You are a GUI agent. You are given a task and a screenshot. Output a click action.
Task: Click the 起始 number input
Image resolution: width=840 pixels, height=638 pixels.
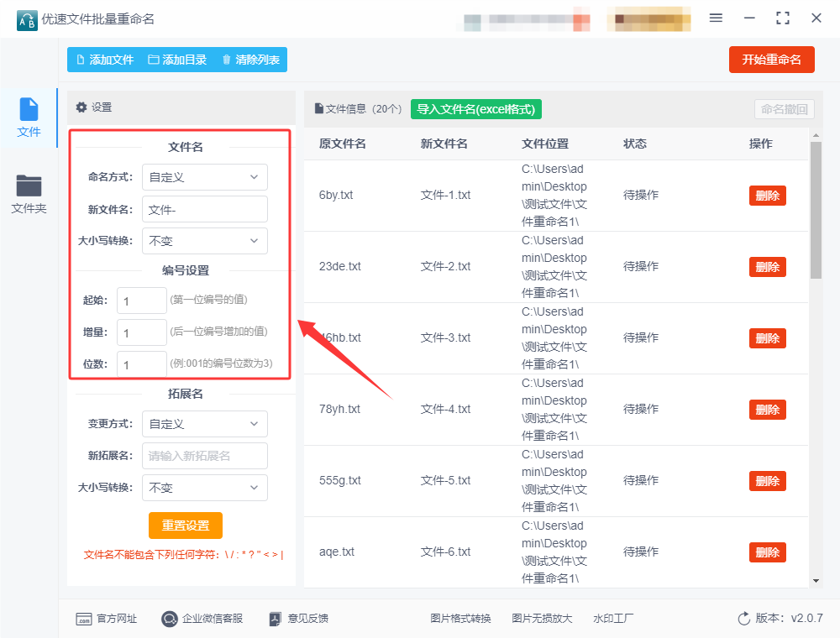coord(142,301)
